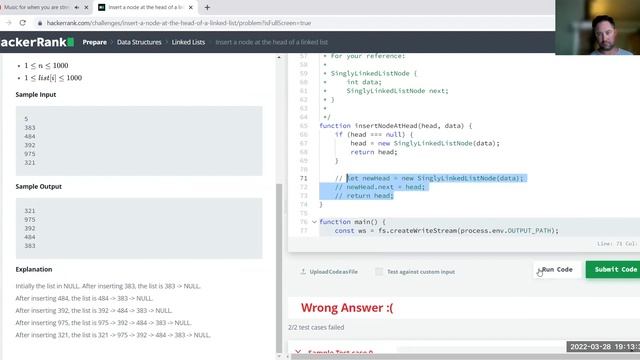Run the code with Run Code
Screen dimensions: 640x360
(x=557, y=270)
